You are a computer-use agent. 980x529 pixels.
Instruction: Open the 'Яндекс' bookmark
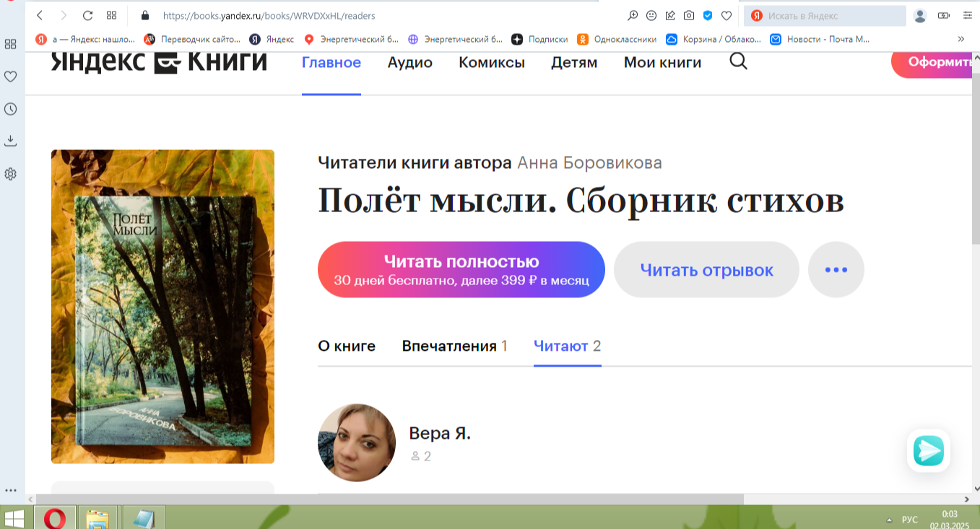(x=272, y=39)
